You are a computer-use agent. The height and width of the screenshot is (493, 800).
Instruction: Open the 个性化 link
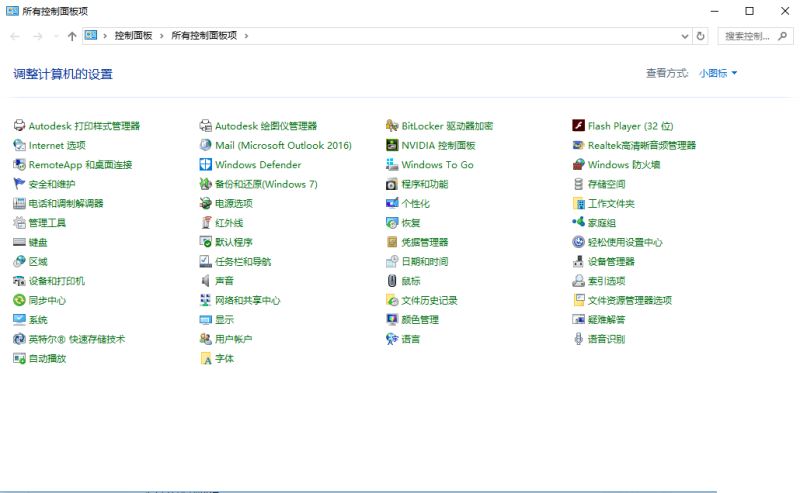(415, 203)
